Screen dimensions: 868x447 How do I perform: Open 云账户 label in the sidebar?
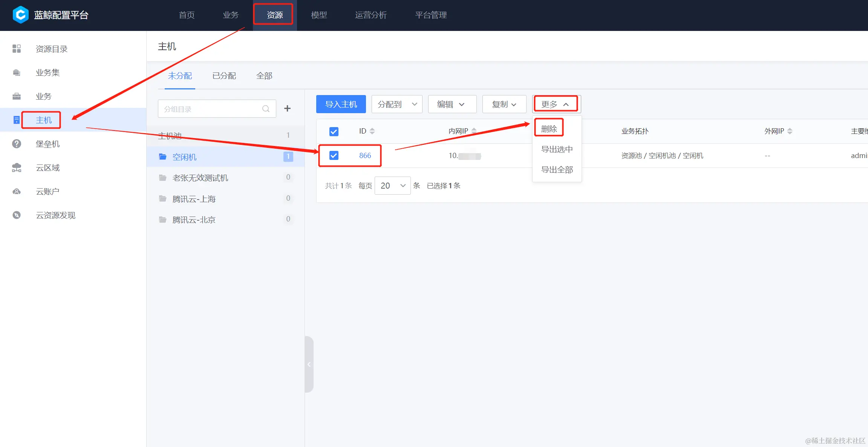click(48, 191)
